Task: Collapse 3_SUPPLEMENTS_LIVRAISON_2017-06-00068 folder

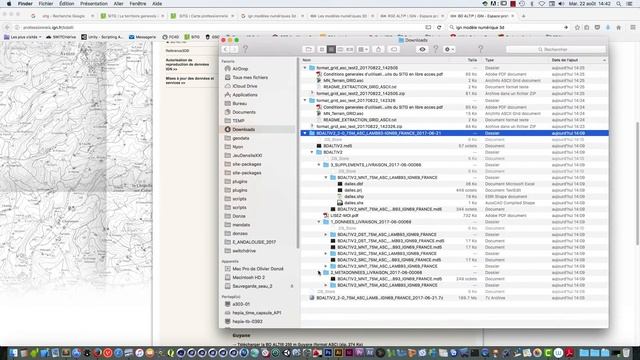Action: [x=319, y=165]
